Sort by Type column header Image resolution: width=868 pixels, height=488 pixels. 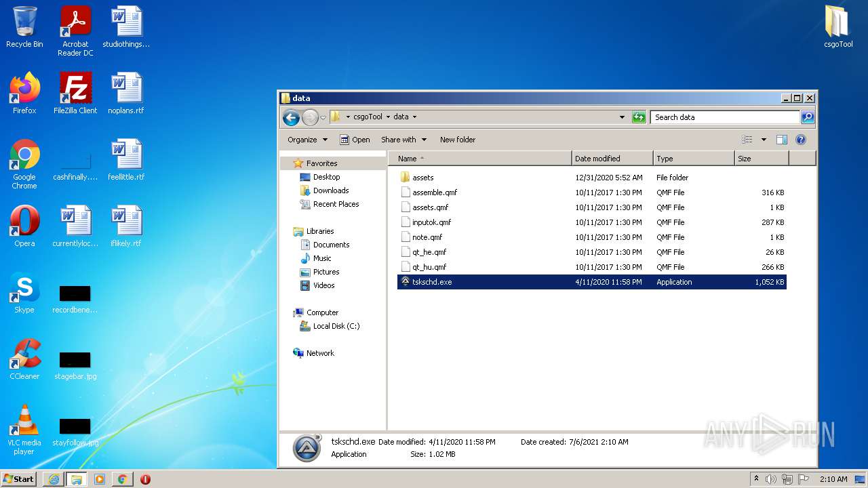(694, 159)
